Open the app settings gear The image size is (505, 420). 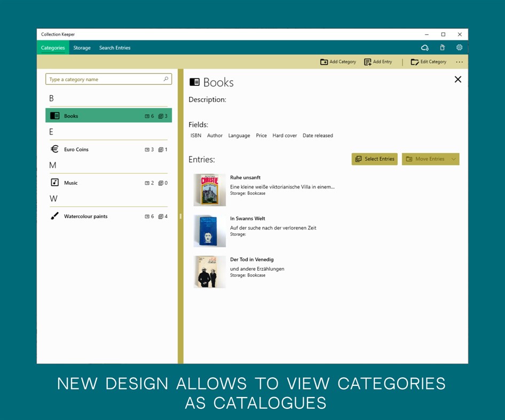click(x=459, y=47)
